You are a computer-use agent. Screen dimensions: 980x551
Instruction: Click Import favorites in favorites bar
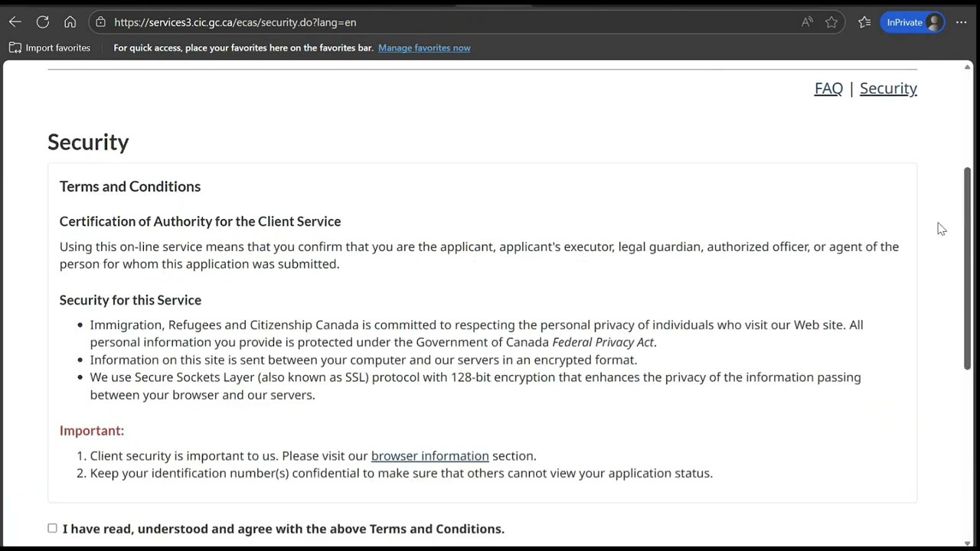coord(50,47)
